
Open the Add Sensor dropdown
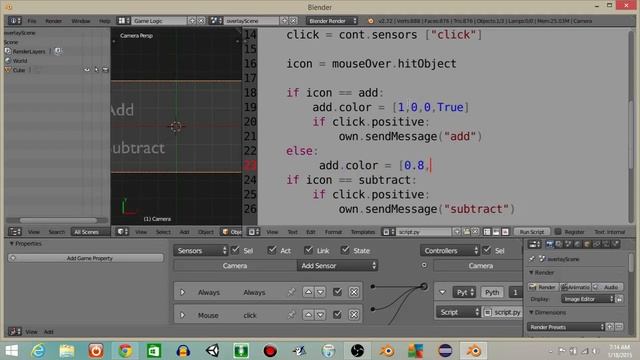point(337,266)
